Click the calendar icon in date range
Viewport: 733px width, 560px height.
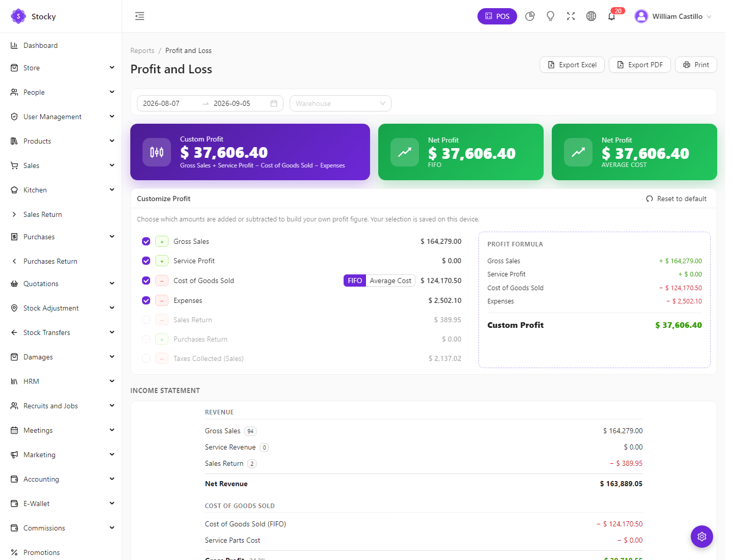click(274, 103)
